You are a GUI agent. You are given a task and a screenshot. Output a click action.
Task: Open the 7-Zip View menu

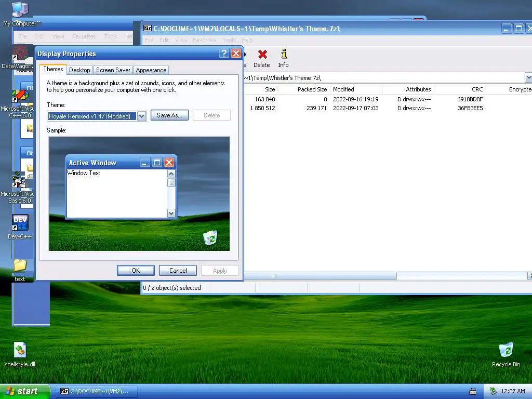coord(181,40)
